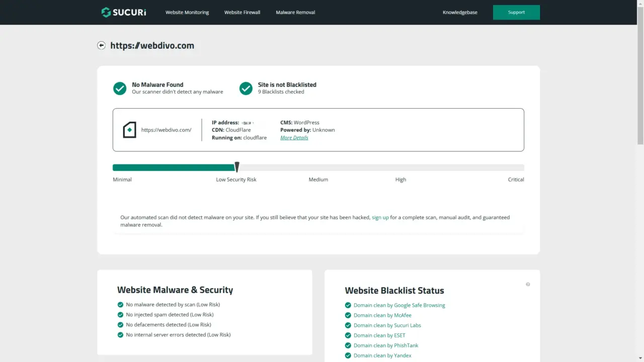Expand More Details for the site
The width and height of the screenshot is (644, 362).
pyautogui.click(x=294, y=138)
